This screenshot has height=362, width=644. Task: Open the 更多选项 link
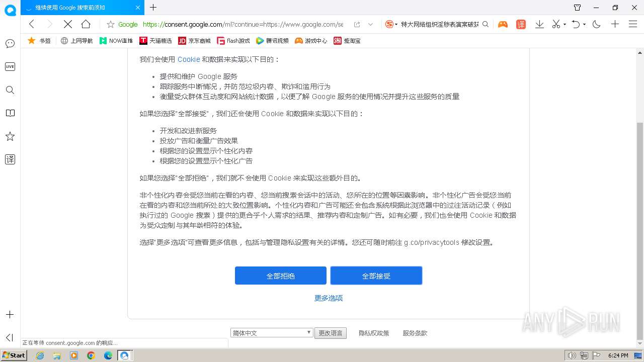tap(329, 298)
